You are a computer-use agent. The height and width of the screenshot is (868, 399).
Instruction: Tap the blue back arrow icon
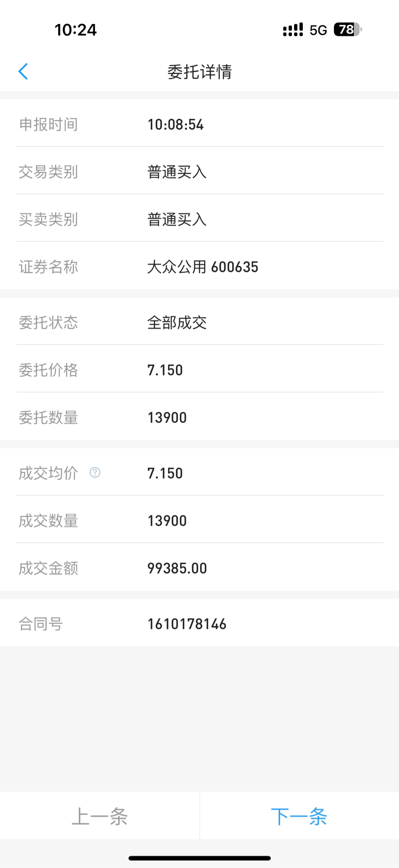coord(23,71)
